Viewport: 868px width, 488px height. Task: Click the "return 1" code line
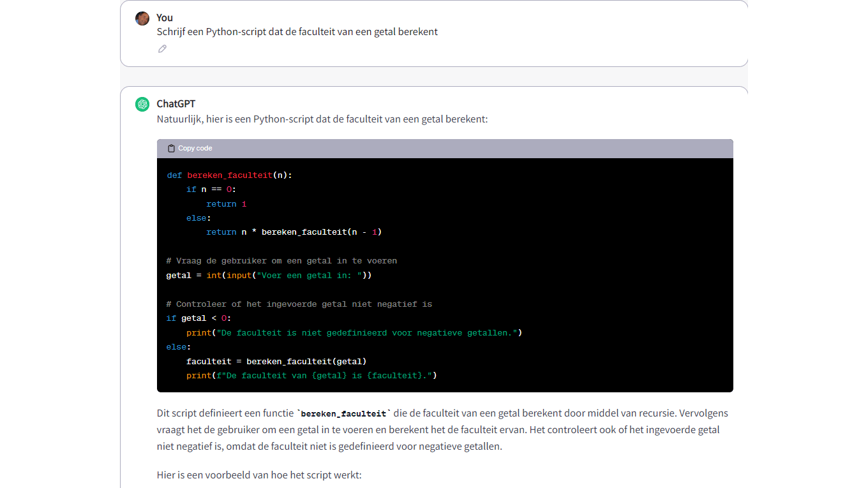pyautogui.click(x=226, y=204)
